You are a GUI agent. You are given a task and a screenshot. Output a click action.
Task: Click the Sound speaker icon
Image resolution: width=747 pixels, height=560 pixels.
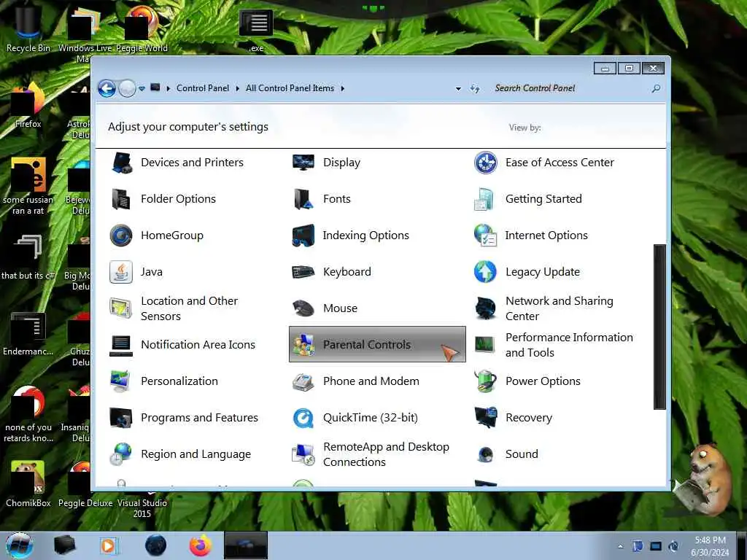click(485, 454)
